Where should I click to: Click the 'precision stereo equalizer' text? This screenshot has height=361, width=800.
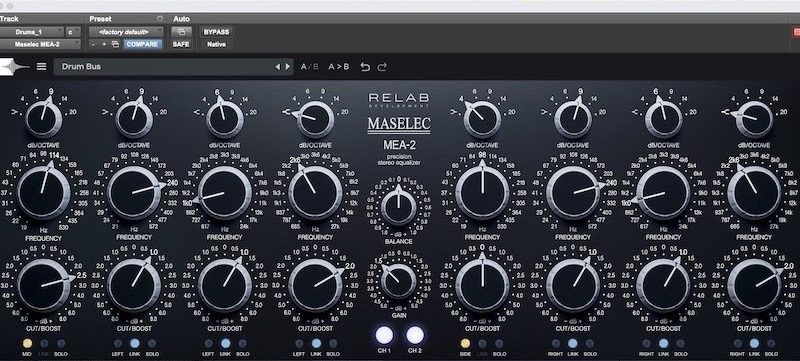(x=399, y=160)
